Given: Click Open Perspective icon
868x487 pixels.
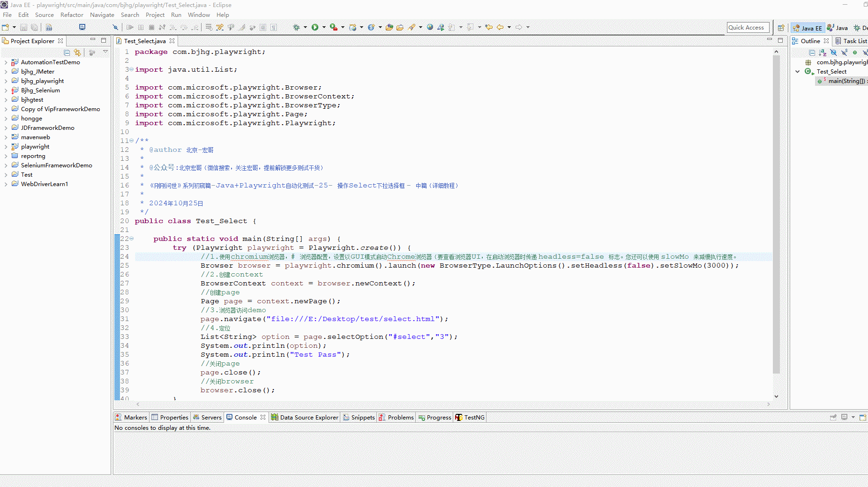Looking at the screenshot, I should tap(781, 28).
